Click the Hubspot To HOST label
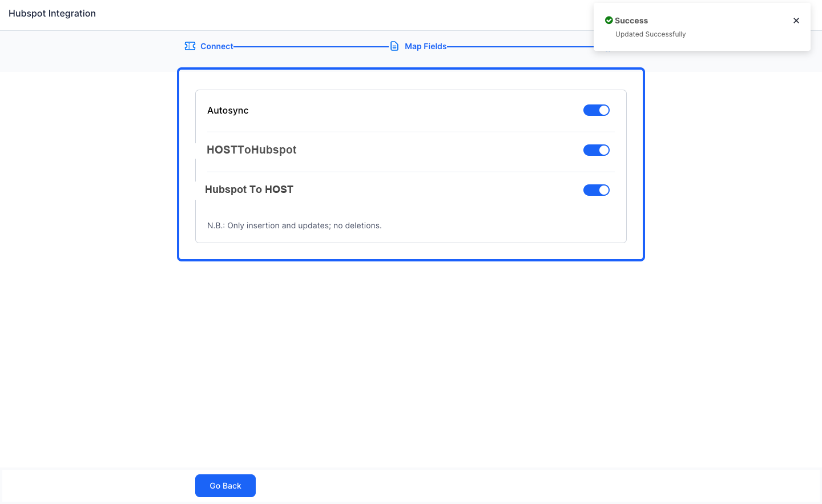The width and height of the screenshot is (822, 504). [249, 189]
